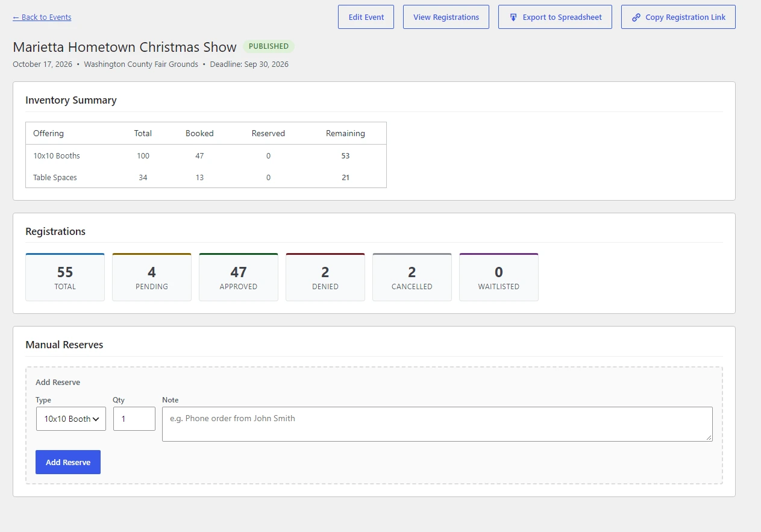Open the reserve Type dropdown
This screenshot has height=532, width=761.
pyautogui.click(x=71, y=419)
